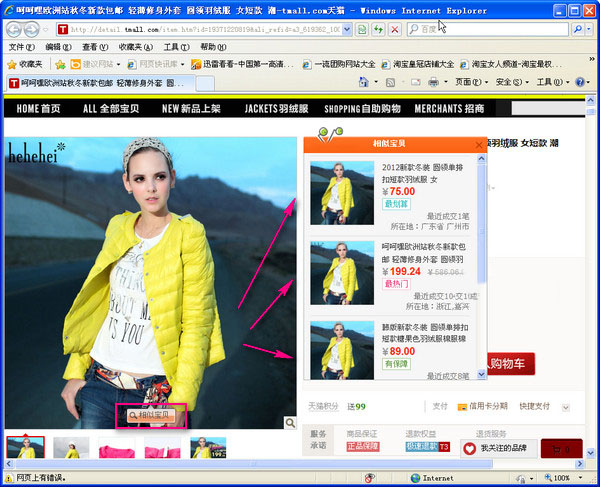Click the blue Help question mark icon
The width and height of the screenshot is (600, 487).
click(x=580, y=82)
